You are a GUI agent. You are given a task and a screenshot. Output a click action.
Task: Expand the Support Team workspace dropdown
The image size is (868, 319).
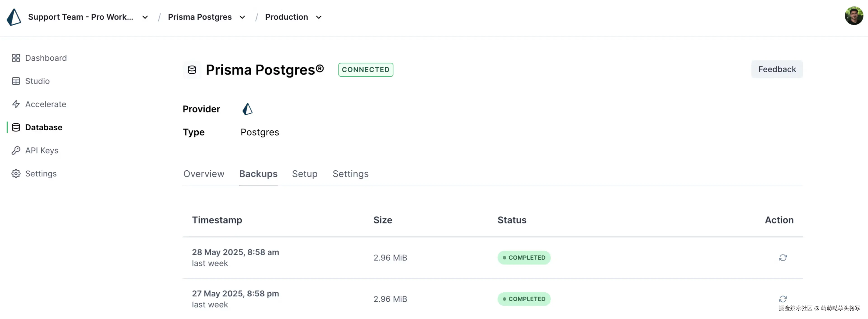click(x=145, y=17)
